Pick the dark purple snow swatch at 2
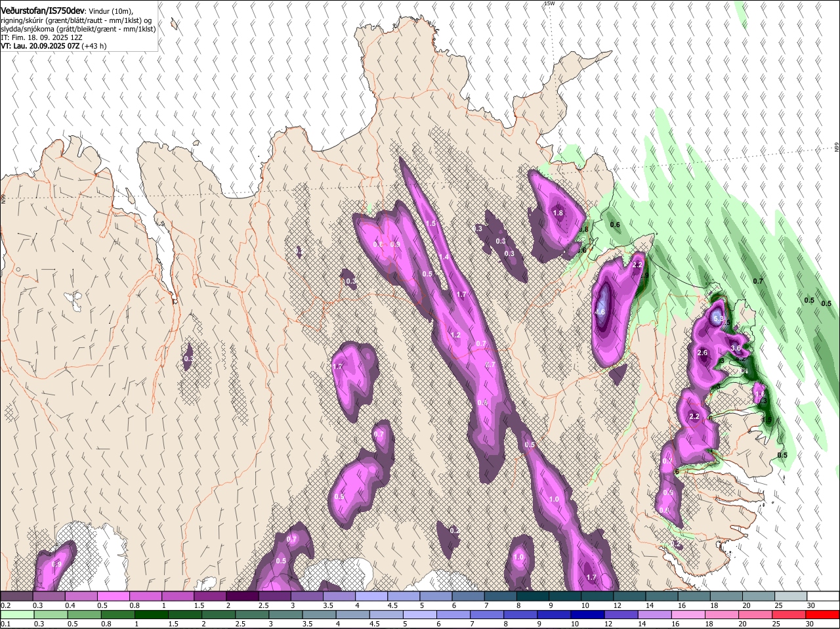This screenshot has width=840, height=629. tap(241, 596)
